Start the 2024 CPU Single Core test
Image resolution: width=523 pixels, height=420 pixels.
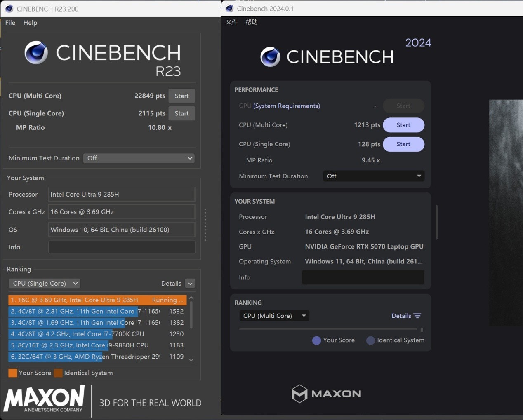click(403, 144)
